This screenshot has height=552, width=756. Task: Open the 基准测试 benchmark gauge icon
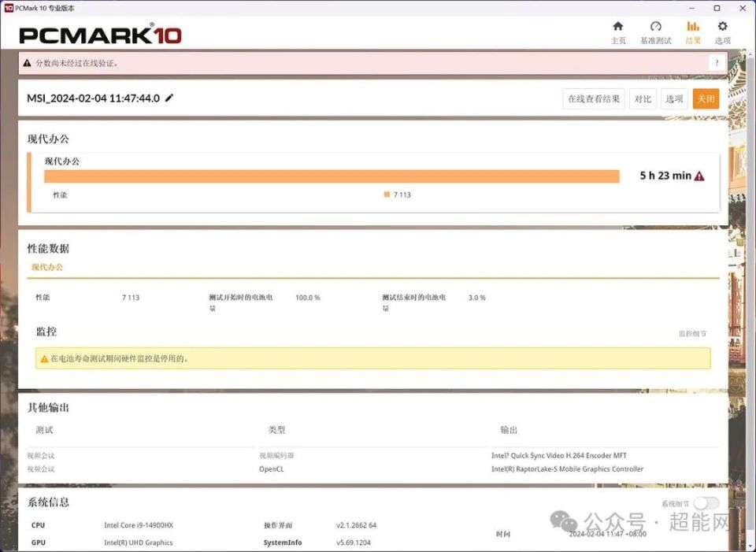point(655,27)
